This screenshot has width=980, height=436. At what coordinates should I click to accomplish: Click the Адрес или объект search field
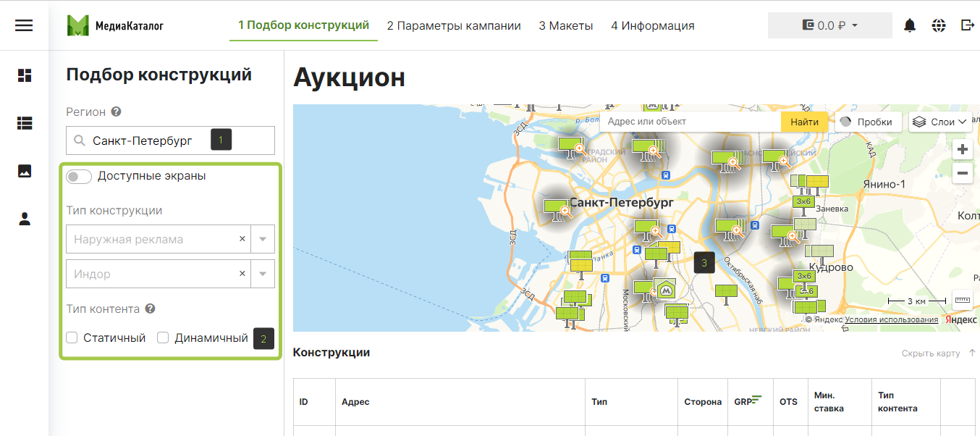(x=688, y=121)
